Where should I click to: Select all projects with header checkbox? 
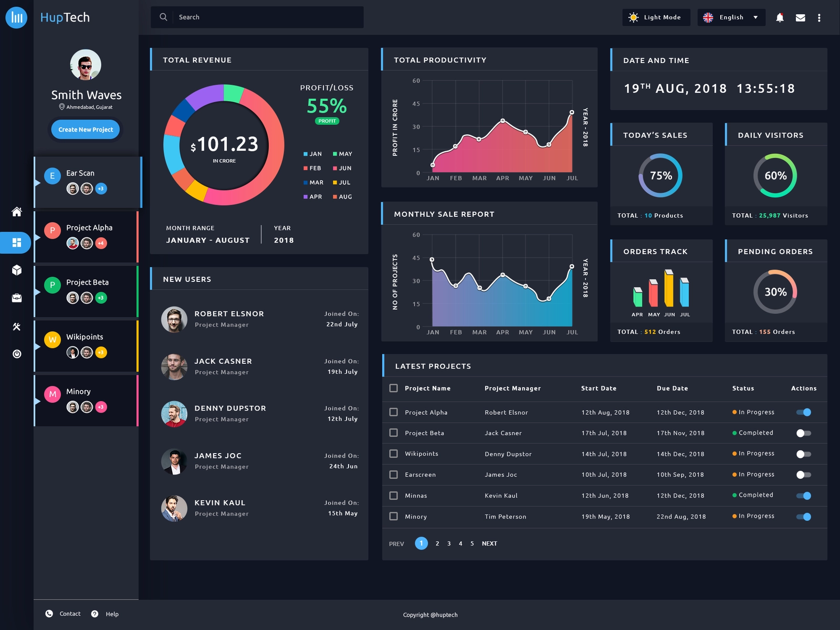[393, 388]
